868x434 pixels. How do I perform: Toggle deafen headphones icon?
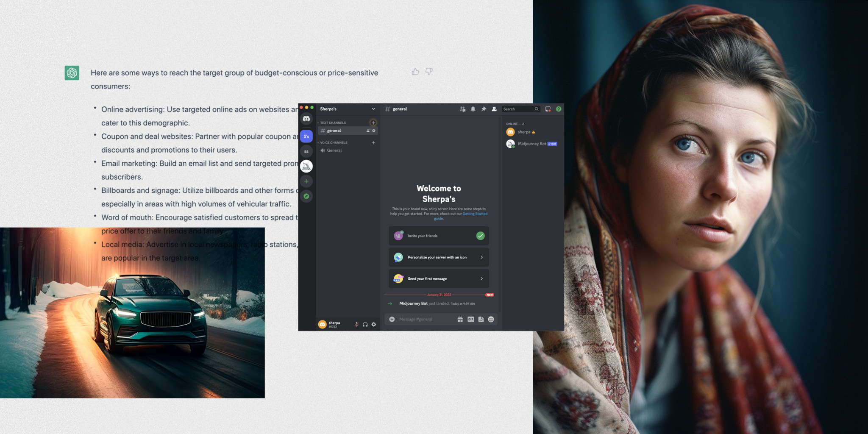click(x=365, y=324)
